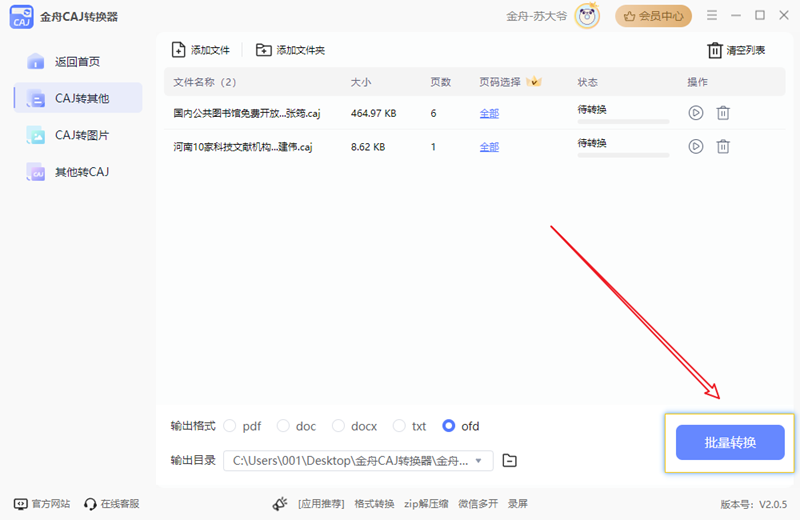Image resolution: width=800 pixels, height=520 pixels.
Task: Open the 其他转CAJ sidebar item
Action: [80, 172]
